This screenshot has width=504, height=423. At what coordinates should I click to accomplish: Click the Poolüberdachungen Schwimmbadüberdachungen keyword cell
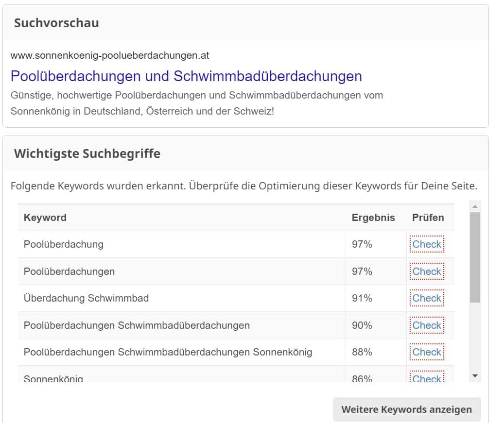pyautogui.click(x=182, y=325)
